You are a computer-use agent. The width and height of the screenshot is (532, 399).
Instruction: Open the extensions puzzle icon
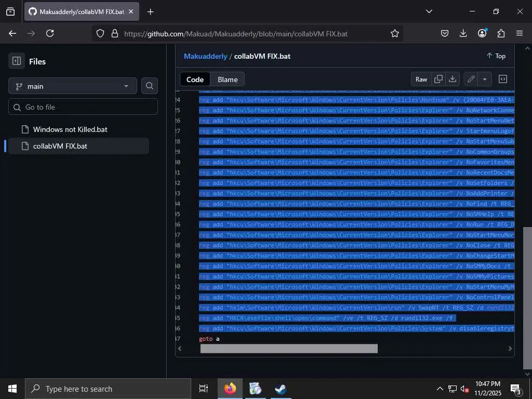coord(501,33)
